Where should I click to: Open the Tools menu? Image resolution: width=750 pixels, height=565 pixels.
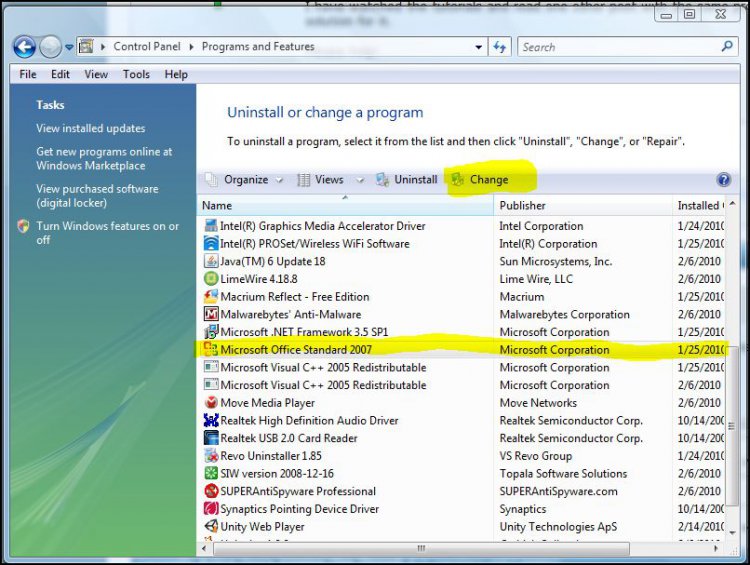pos(136,74)
